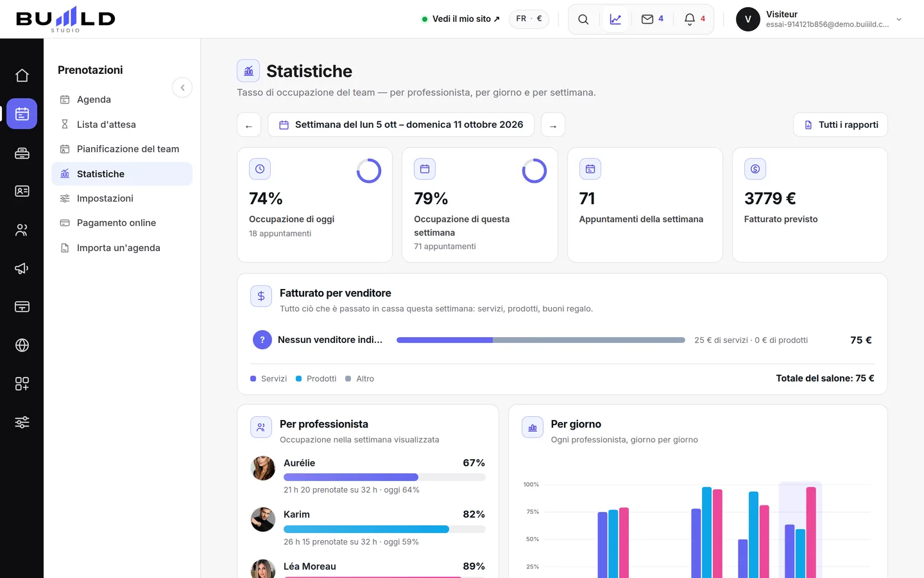
Task: Click the weekly occupancy progress ring
Action: [535, 171]
